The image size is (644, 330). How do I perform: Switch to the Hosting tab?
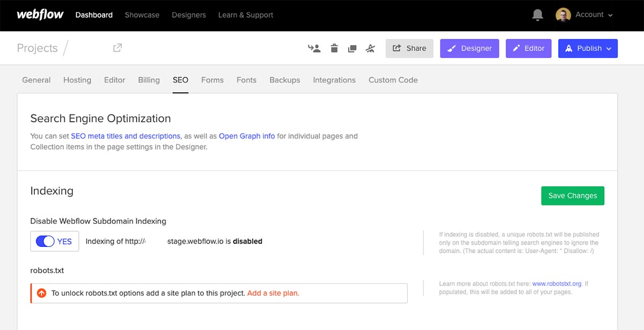[77, 79]
